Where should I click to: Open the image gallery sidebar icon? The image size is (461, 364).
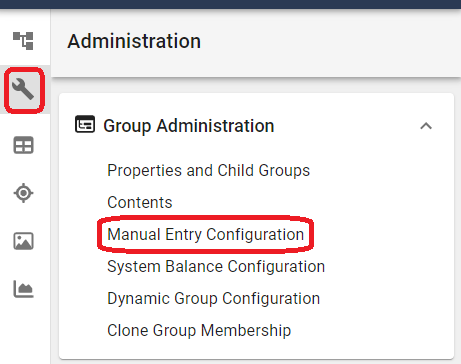point(23,241)
